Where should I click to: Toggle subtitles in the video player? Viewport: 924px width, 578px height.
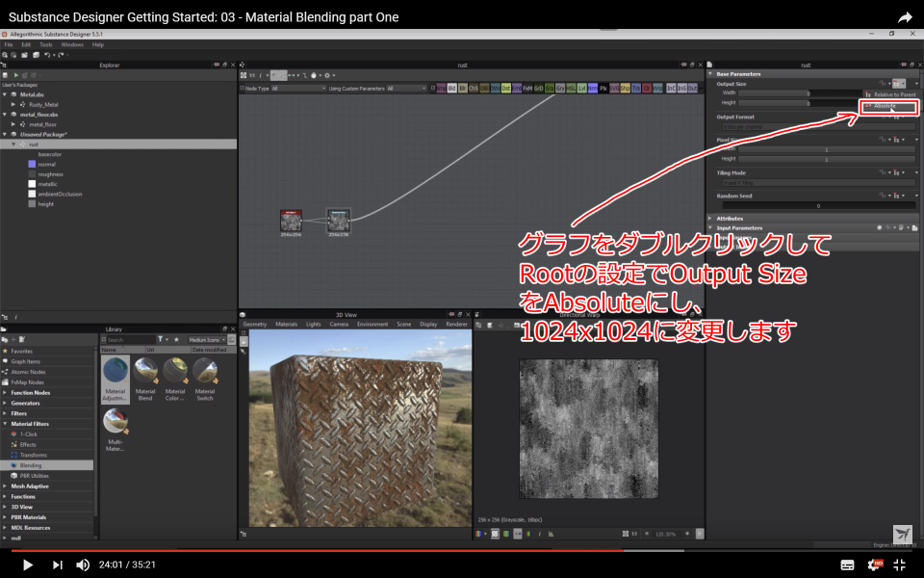(847, 565)
